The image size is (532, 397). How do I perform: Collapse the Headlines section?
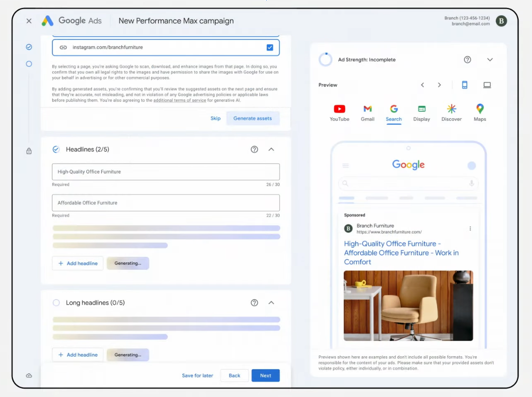click(x=271, y=149)
